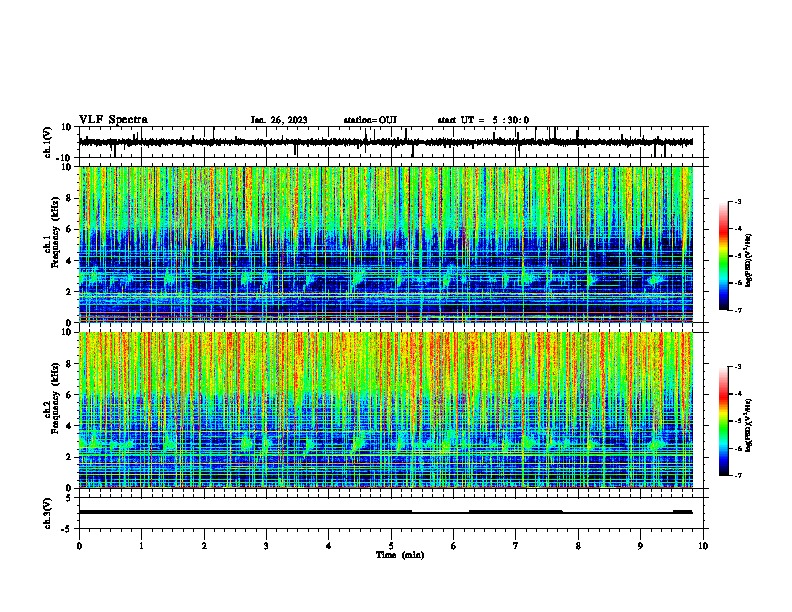The height and width of the screenshot is (612, 792).
Task: Click the "-3" label on ch.1 color bar
Action: pyautogui.click(x=737, y=201)
